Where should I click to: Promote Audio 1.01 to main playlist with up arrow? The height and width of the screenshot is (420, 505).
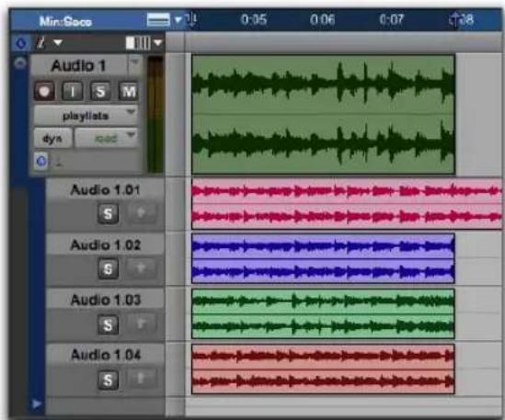click(141, 212)
